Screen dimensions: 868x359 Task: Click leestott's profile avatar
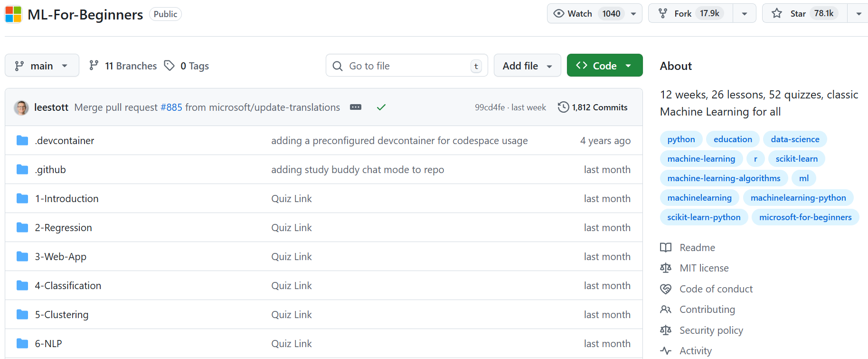click(x=21, y=108)
